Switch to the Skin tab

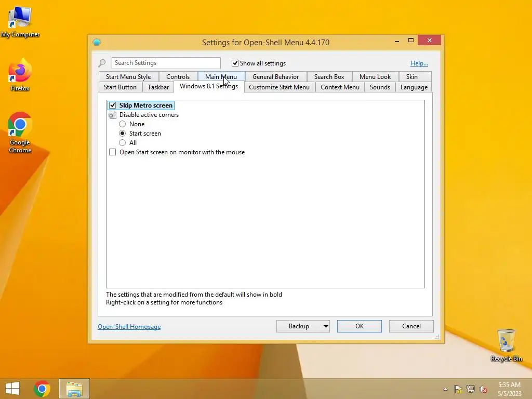pyautogui.click(x=412, y=77)
